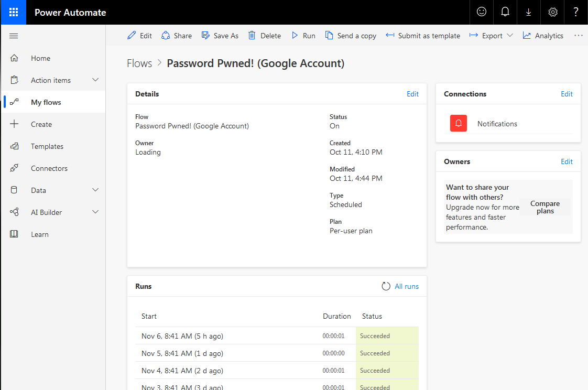Open the All runs link
This screenshot has height=390, width=588.
click(407, 287)
